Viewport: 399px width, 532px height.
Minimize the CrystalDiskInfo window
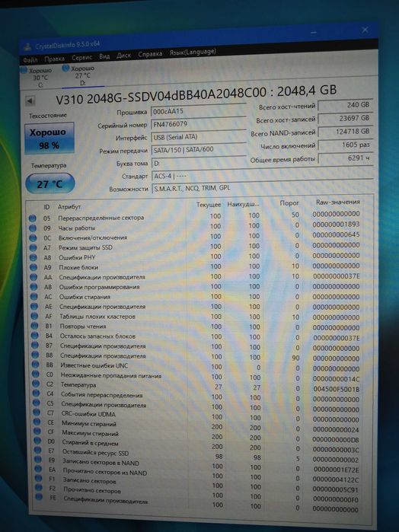314,32
